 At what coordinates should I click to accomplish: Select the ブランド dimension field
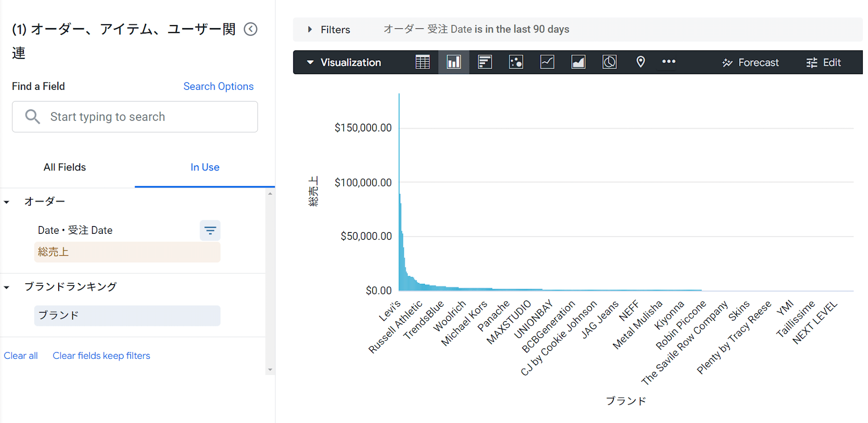click(127, 315)
